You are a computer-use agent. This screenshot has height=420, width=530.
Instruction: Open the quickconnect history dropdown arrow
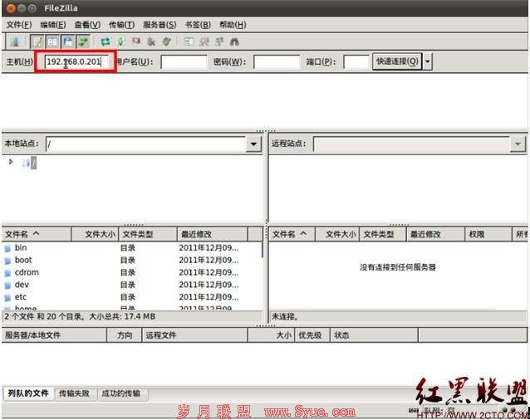pyautogui.click(x=428, y=61)
